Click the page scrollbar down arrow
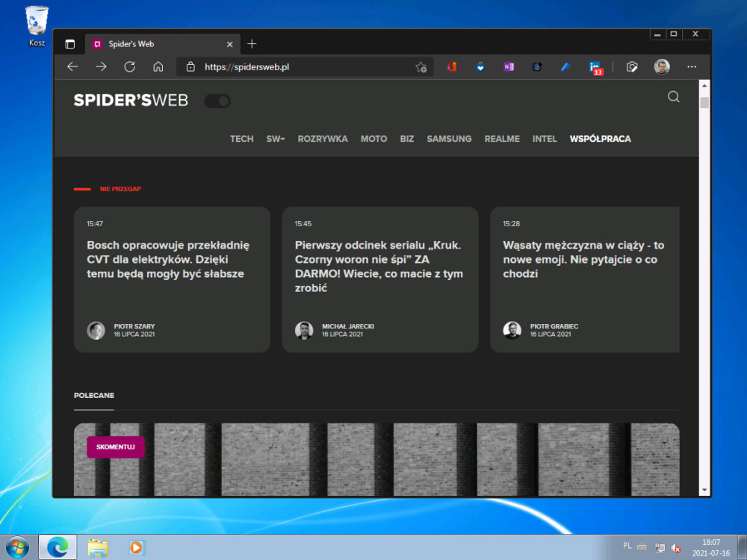 pyautogui.click(x=704, y=491)
